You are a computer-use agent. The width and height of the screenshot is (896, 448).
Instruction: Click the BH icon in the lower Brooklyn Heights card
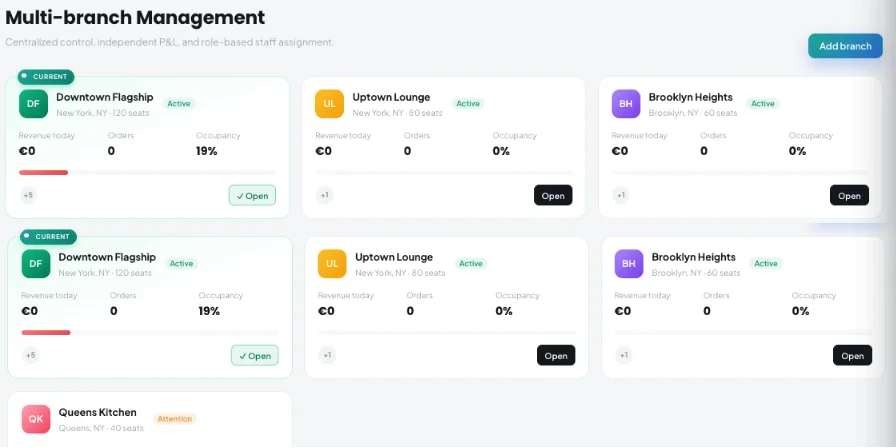tap(629, 263)
